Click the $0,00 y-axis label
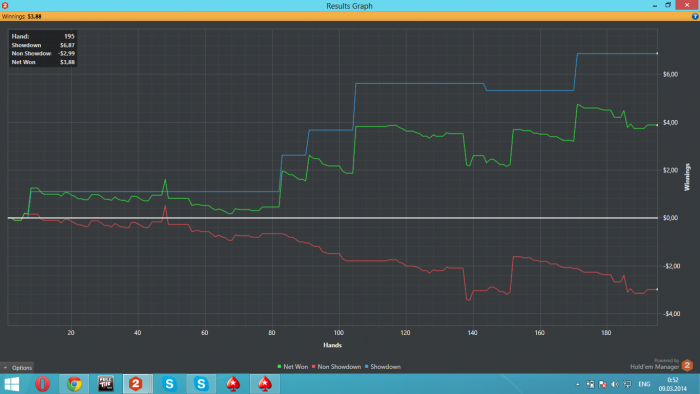The width and height of the screenshot is (700, 394). point(670,218)
